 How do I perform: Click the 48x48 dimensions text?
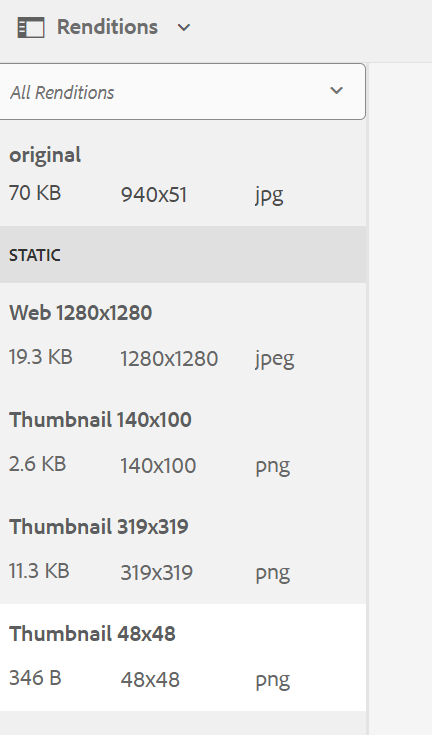(x=150, y=680)
